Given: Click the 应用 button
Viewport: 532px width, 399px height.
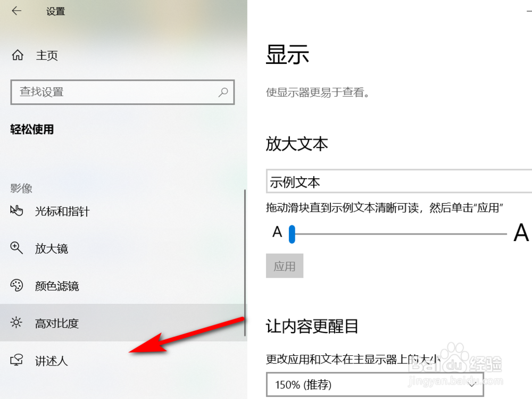Looking at the screenshot, I should coord(285,265).
